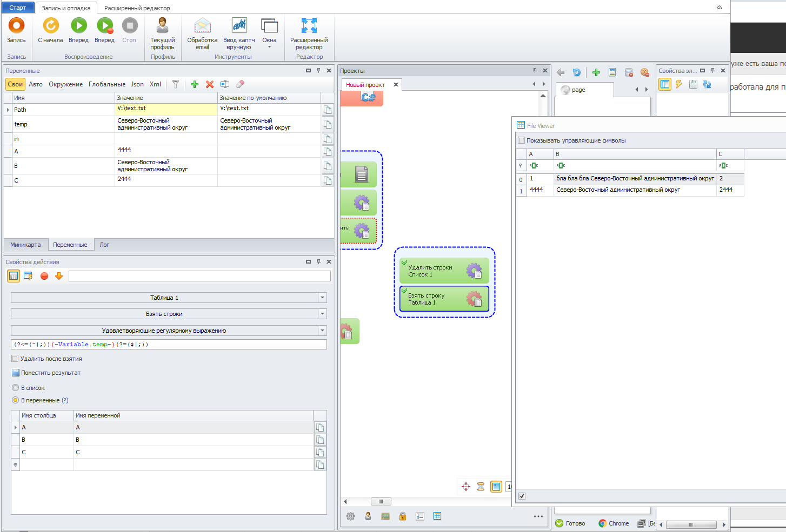Show Глобальные variables
Screen dimensions: 786x532
pyautogui.click(x=107, y=84)
